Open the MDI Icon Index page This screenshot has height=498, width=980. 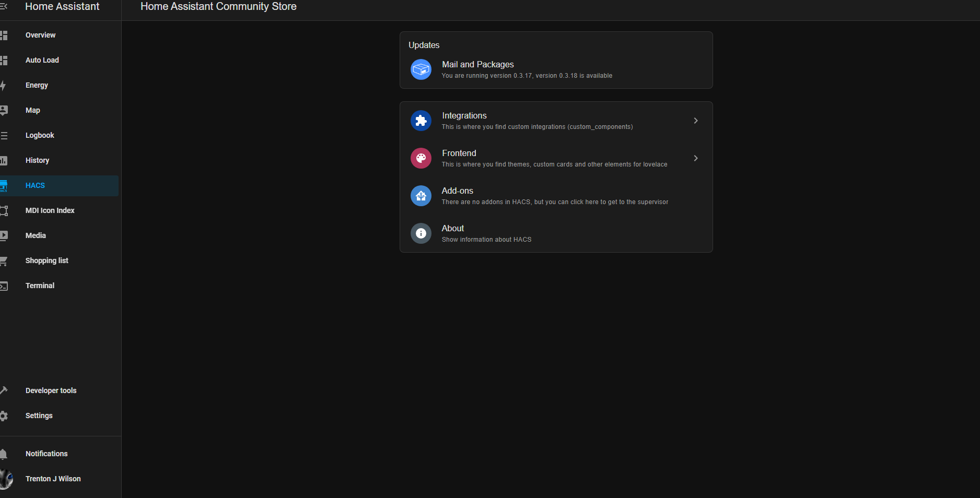50,210
